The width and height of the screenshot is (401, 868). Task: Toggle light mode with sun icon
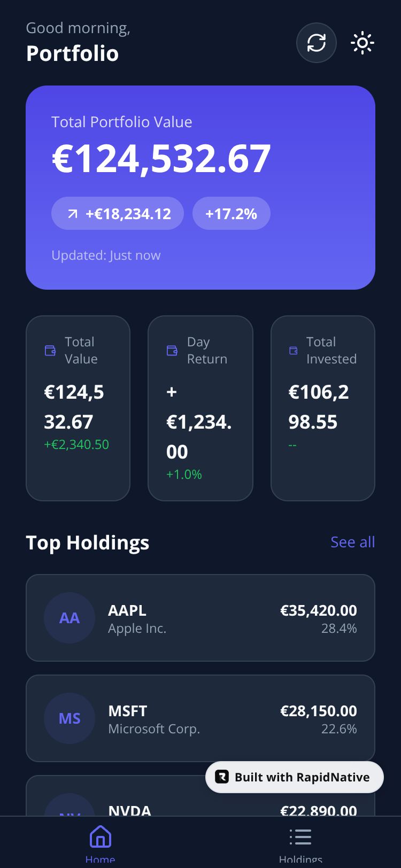(x=363, y=43)
